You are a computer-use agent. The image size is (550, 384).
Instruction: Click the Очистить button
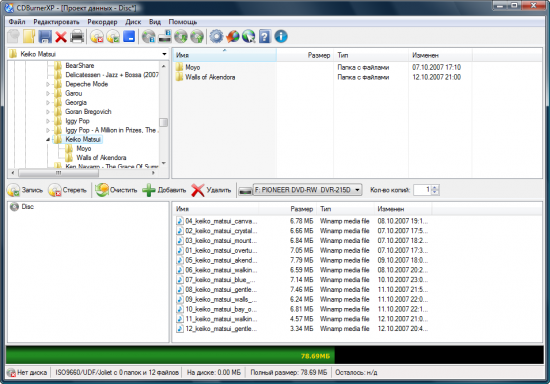(x=116, y=190)
